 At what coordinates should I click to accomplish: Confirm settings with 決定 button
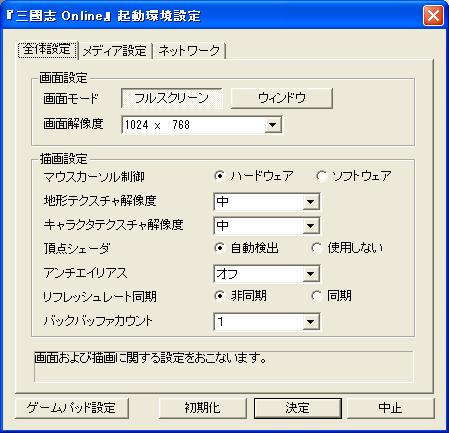[298, 408]
